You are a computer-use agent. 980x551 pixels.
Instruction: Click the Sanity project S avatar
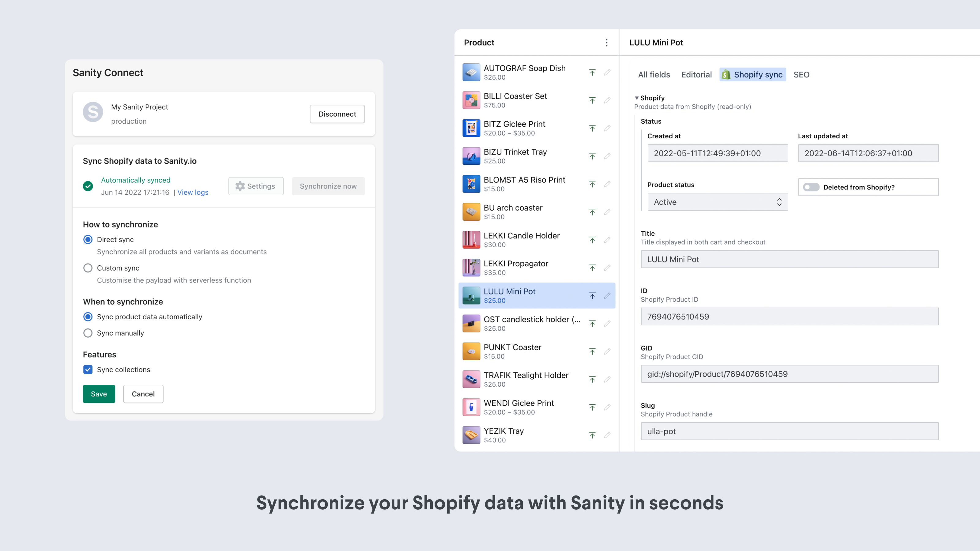click(x=93, y=112)
